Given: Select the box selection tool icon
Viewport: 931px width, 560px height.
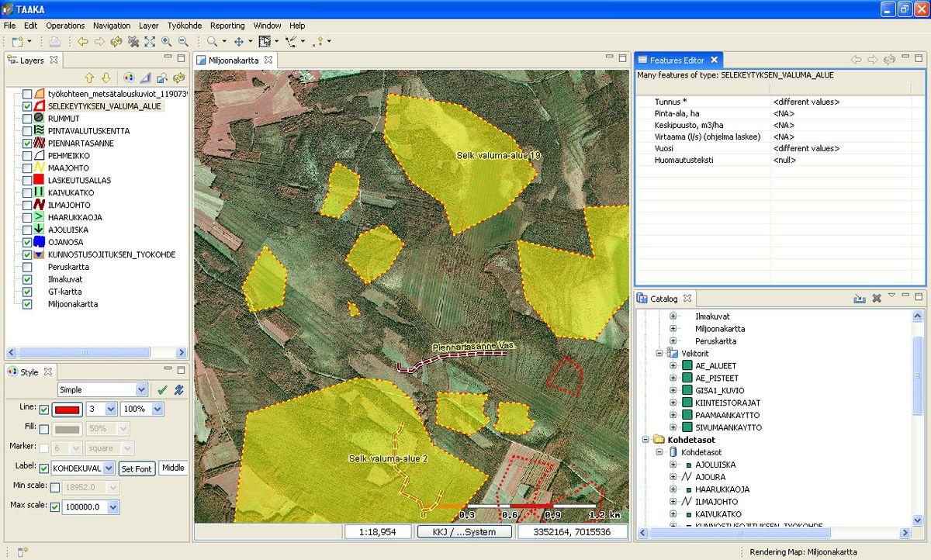Looking at the screenshot, I should pos(265,41).
